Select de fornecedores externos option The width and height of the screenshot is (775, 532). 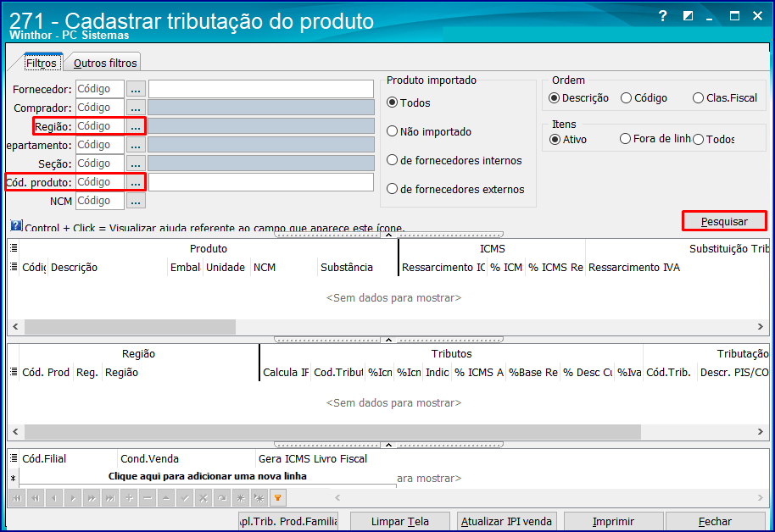click(455, 189)
